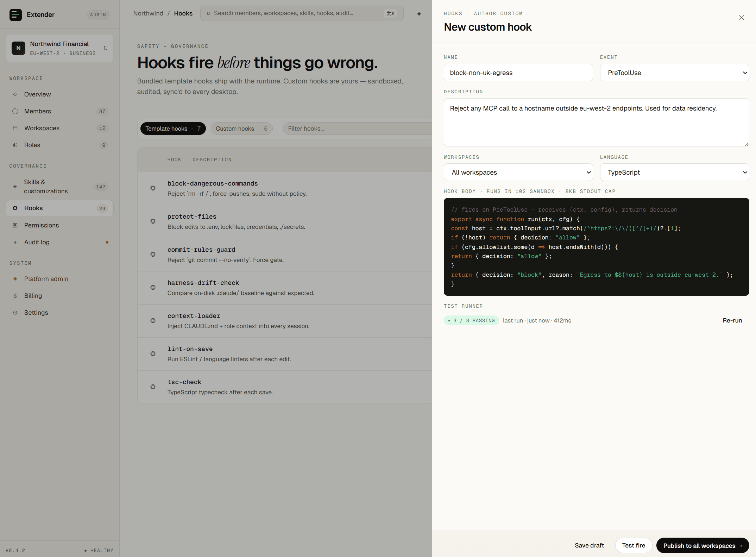Image resolution: width=756 pixels, height=557 pixels.
Task: Click the Audit log icon
Action: 15,242
